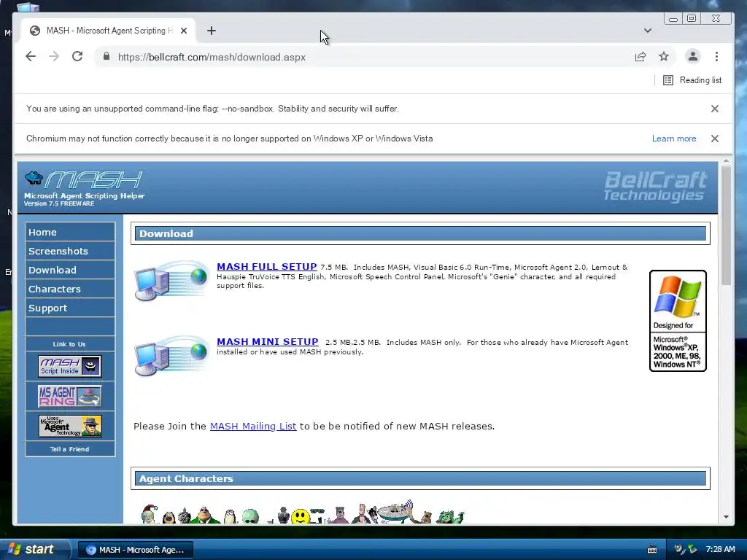Image resolution: width=747 pixels, height=560 pixels.
Task: Click the second system tray network icon
Action: [692, 549]
